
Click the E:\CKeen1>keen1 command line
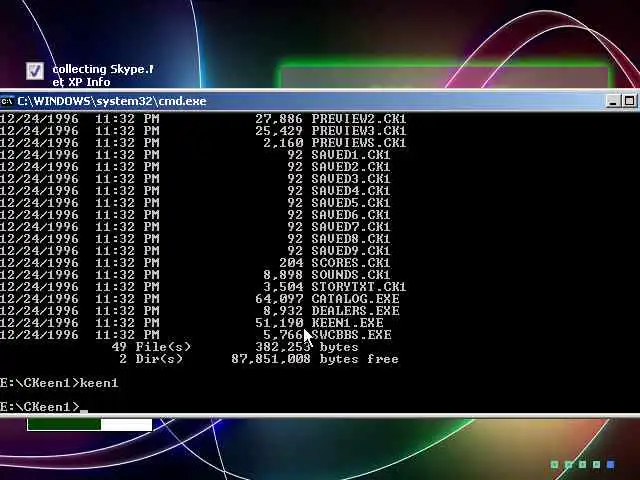click(59, 383)
